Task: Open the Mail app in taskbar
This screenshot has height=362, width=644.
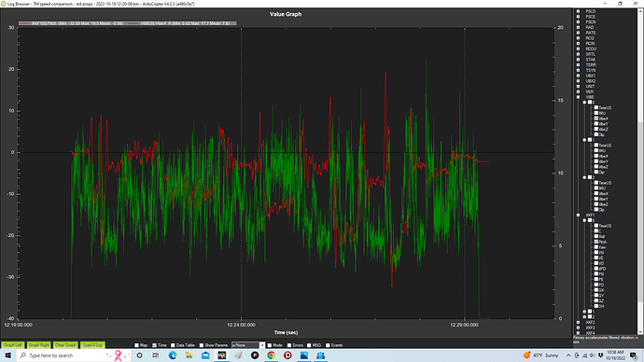Action: (x=205, y=355)
